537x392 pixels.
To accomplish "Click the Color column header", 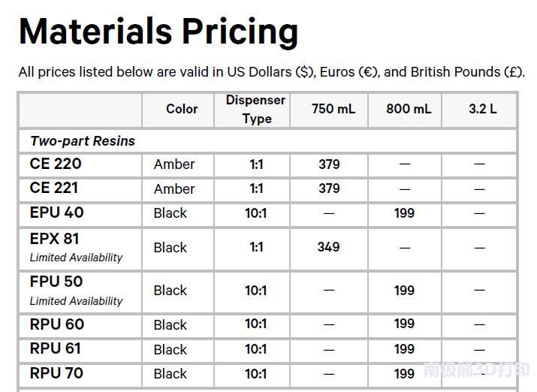I will tap(182, 109).
